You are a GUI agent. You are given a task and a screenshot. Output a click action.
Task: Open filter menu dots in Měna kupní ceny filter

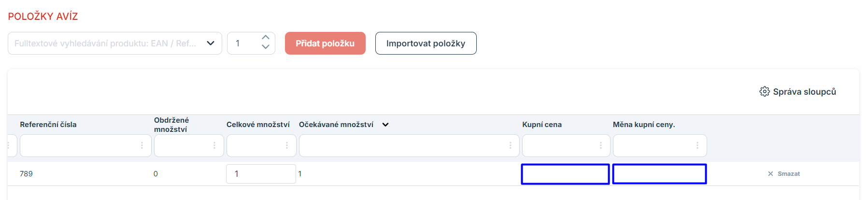(697, 145)
